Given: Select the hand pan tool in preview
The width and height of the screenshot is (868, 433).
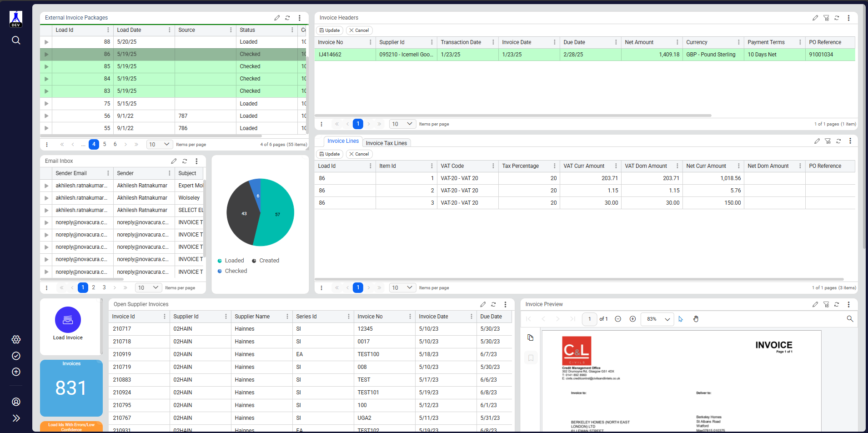Looking at the screenshot, I should pos(696,319).
